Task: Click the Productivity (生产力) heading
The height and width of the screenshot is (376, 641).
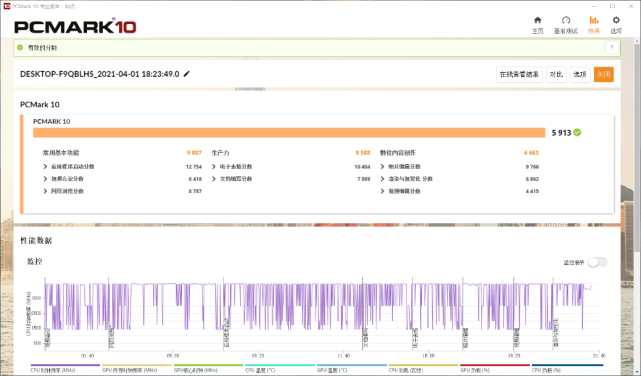Action: point(220,153)
